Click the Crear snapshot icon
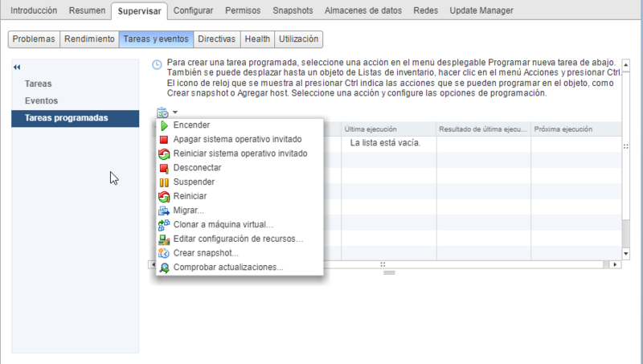The image size is (643, 364). pyautogui.click(x=164, y=253)
